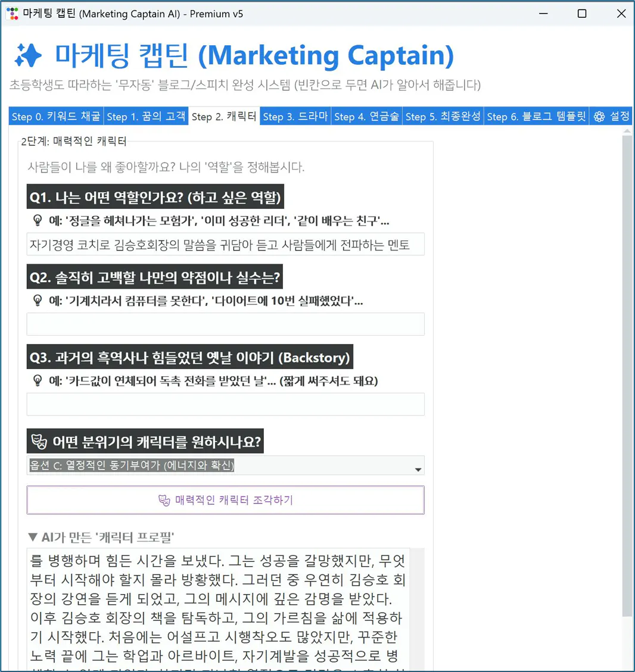This screenshot has height=672, width=635.
Task: Click the gear icon on the 설정 tab
Action: pos(597,116)
